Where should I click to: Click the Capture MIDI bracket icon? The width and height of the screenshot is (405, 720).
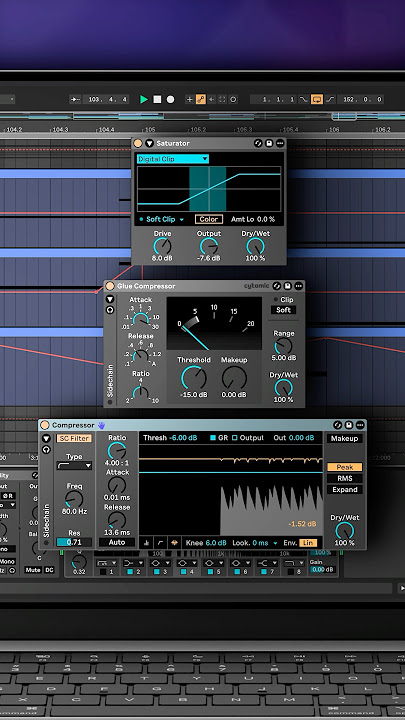[222, 99]
